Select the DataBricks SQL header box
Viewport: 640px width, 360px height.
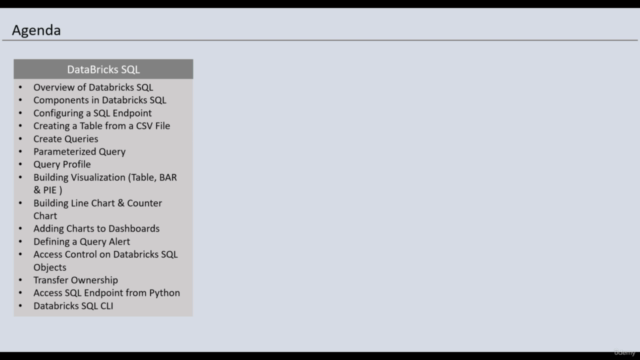(103, 69)
